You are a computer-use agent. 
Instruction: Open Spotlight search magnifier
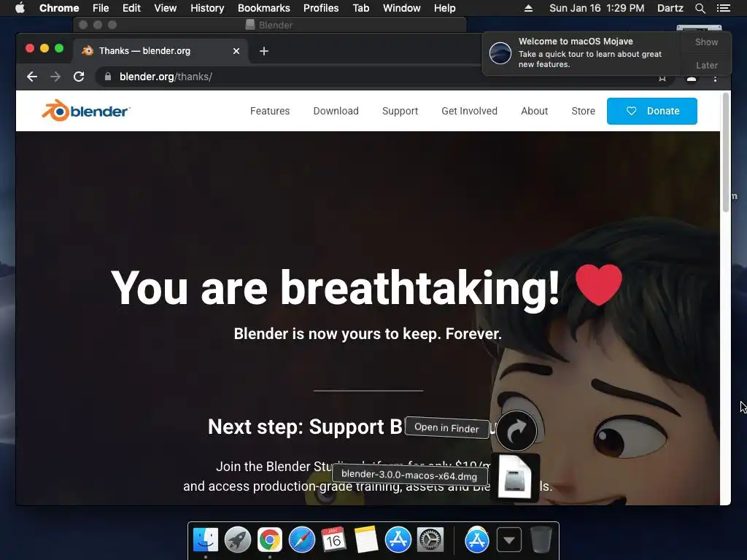(700, 8)
